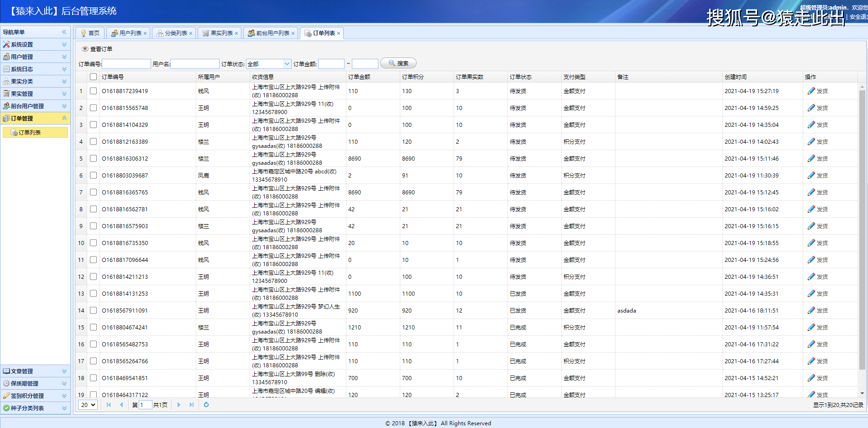Click the 用户名 search input field

pyautogui.click(x=195, y=64)
